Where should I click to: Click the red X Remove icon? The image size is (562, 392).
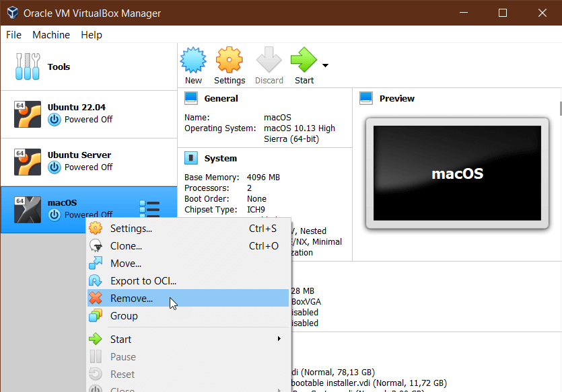[x=96, y=298]
